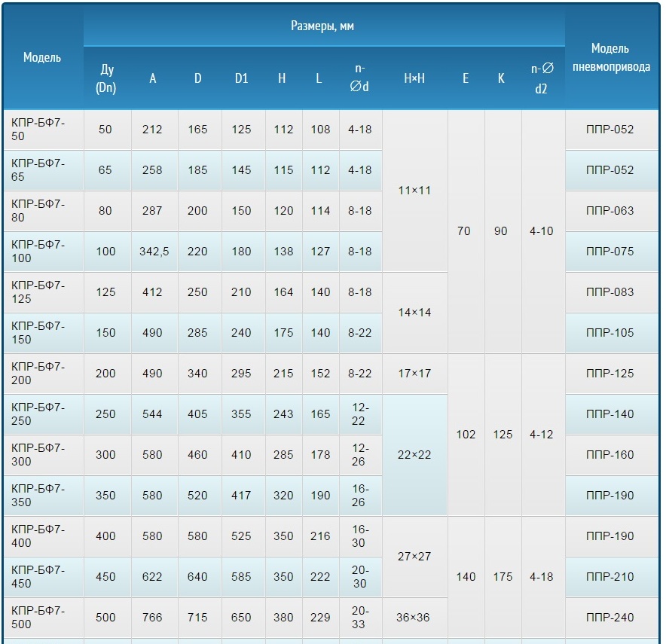Image resolution: width=666 pixels, height=644 pixels.
Task: Click the 17×17 cell
Action: tap(414, 374)
